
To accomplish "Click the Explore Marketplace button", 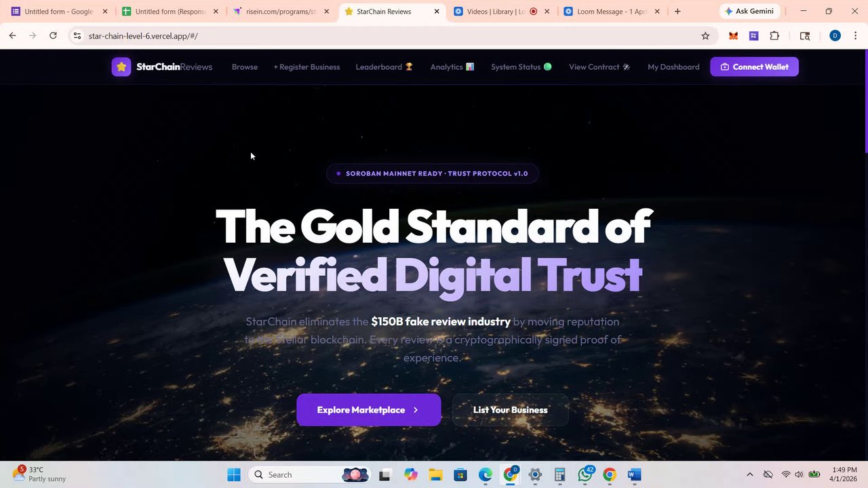I will 369,410.
